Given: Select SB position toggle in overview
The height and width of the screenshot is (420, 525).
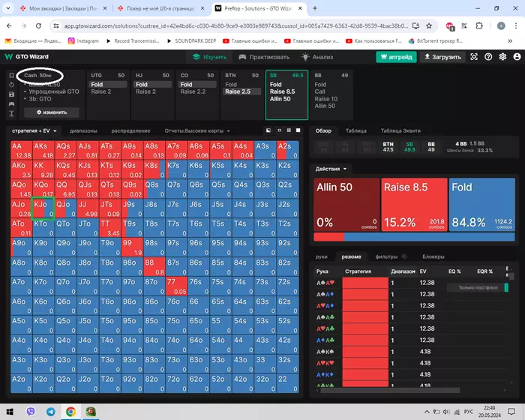Looking at the screenshot, I should [x=409, y=147].
